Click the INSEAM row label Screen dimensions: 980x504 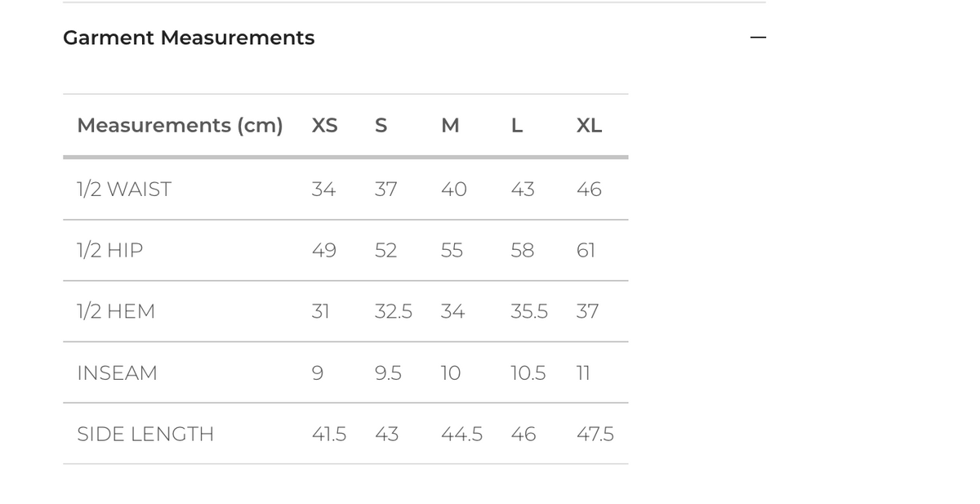(x=117, y=373)
